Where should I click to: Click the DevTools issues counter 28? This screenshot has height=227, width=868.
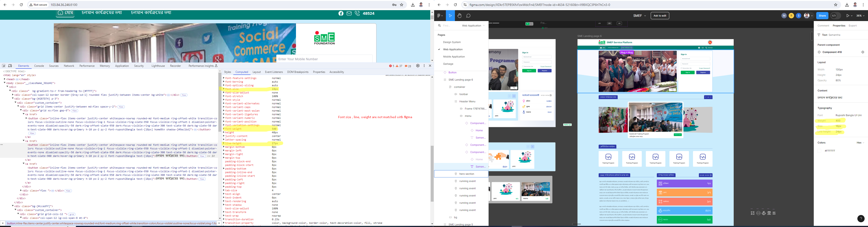[408, 66]
